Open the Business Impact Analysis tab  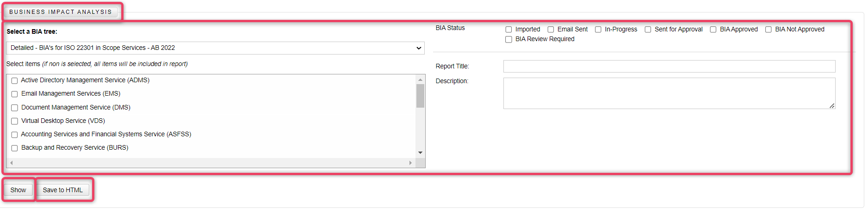click(61, 12)
